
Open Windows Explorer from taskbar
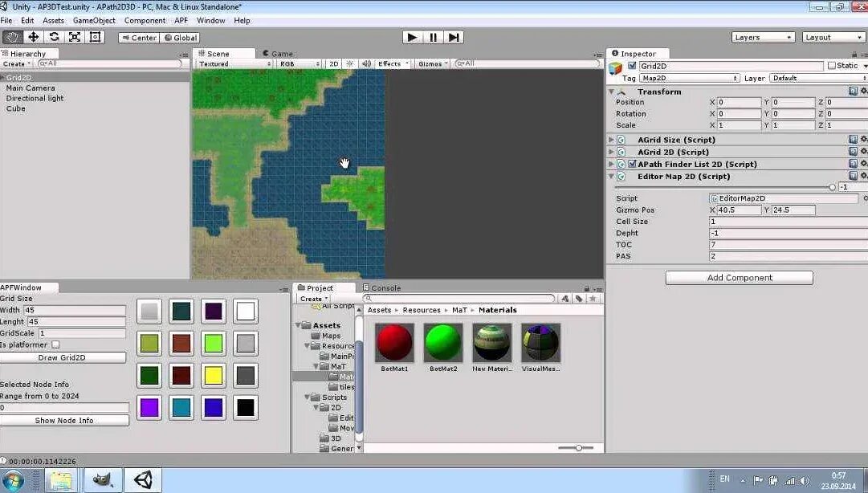(60, 480)
